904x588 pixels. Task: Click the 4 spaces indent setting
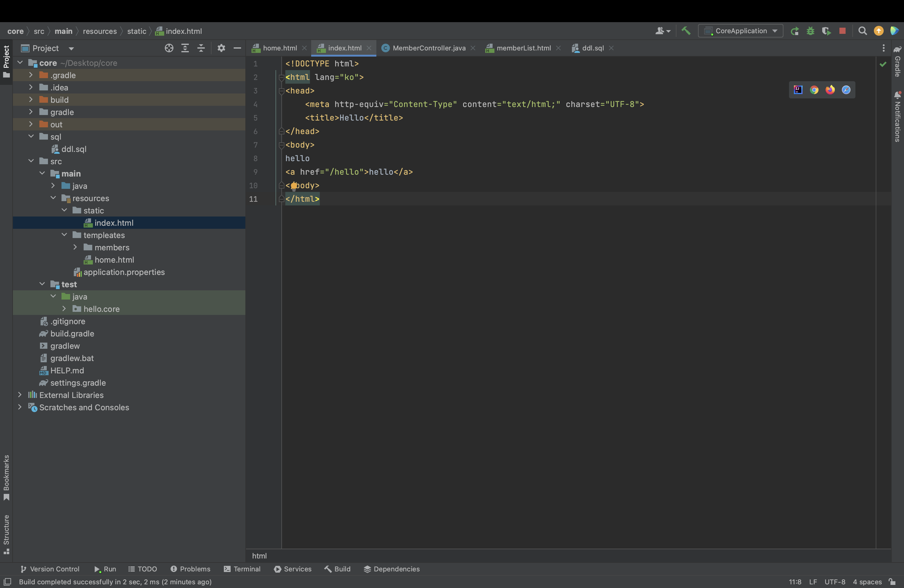coord(867,582)
